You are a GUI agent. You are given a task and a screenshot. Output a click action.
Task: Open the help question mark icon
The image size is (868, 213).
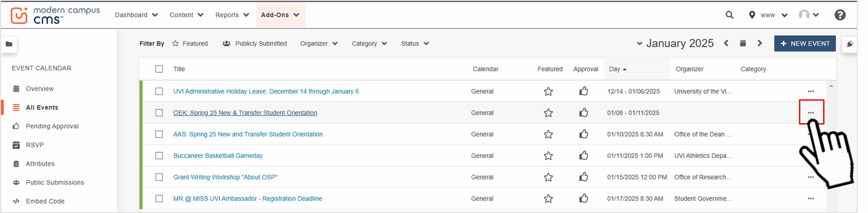click(840, 15)
